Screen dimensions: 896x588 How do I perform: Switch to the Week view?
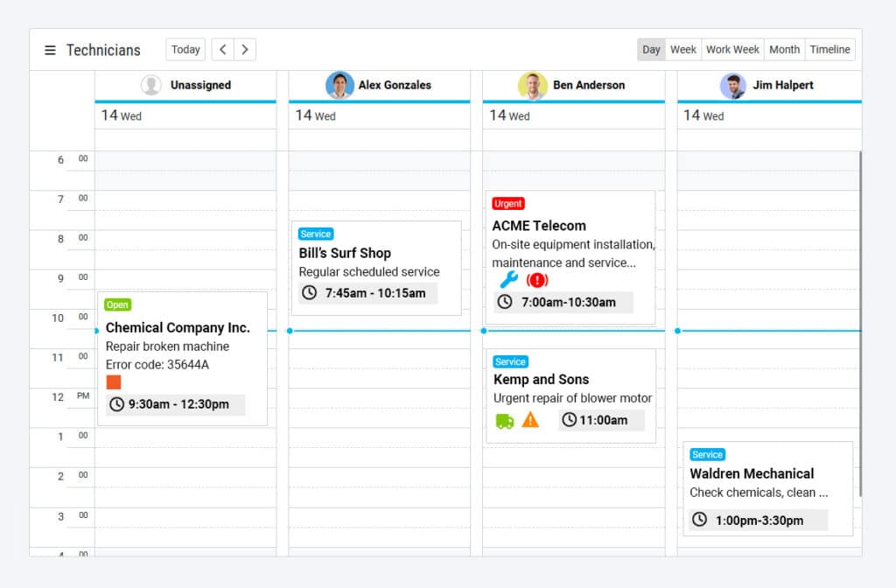pos(682,49)
